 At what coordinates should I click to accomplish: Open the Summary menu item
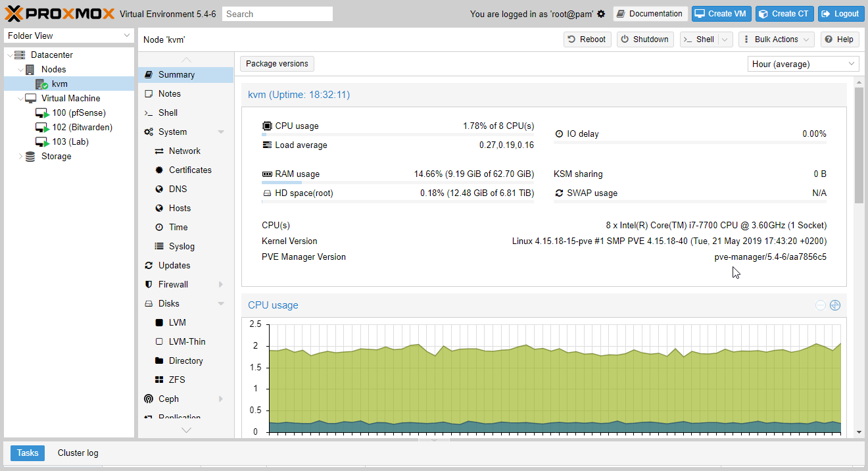tap(185, 75)
